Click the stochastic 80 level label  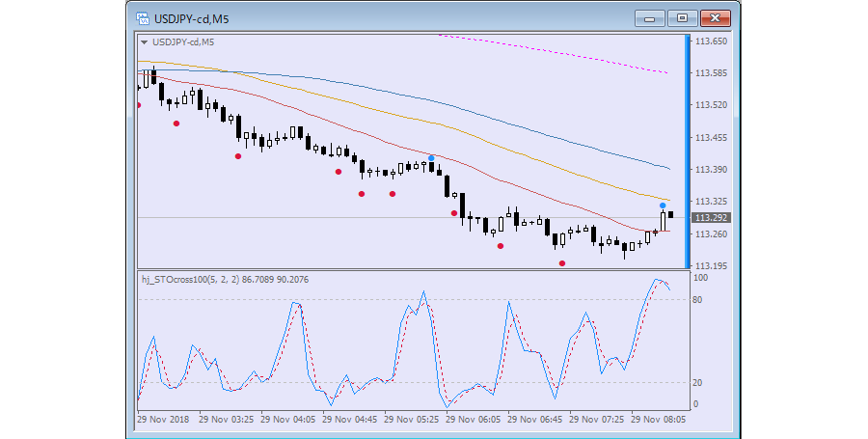point(697,300)
